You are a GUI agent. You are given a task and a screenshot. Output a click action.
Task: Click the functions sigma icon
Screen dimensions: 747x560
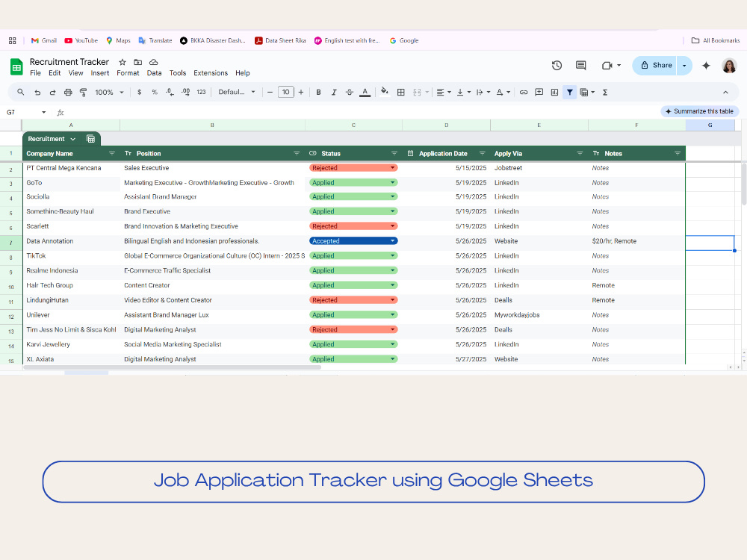tap(605, 93)
